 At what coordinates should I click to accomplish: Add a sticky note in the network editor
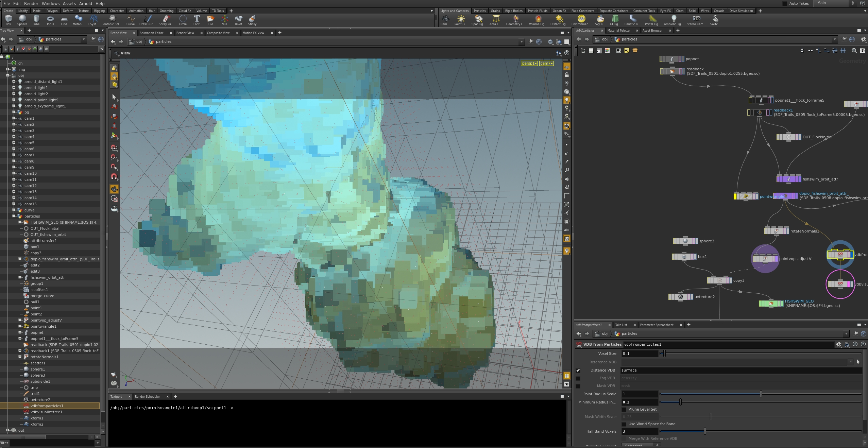[626, 50]
